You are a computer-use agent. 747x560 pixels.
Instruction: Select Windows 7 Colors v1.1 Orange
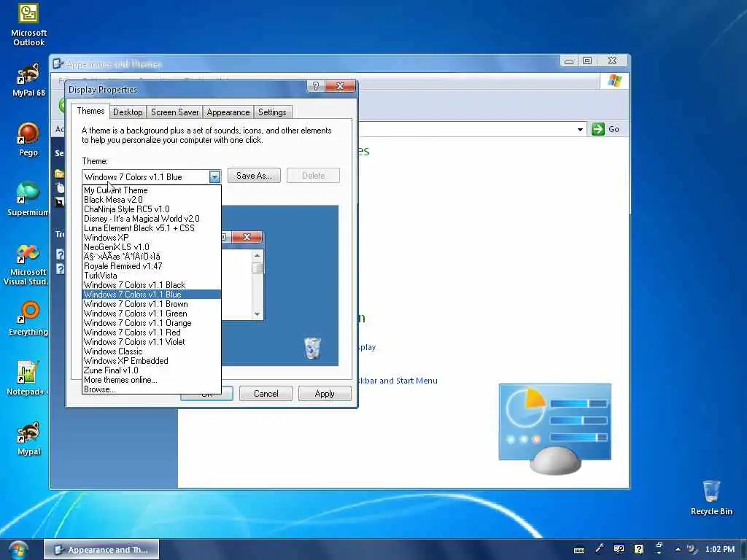tap(152, 323)
